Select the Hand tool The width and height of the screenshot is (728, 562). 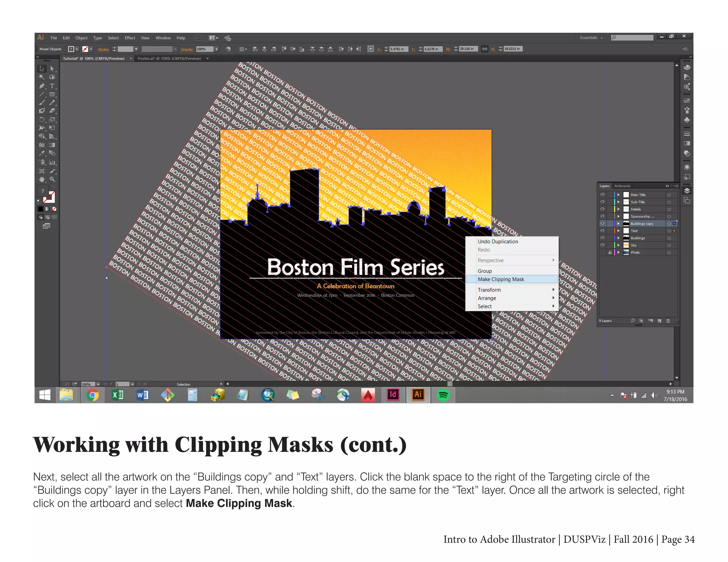coord(42,179)
